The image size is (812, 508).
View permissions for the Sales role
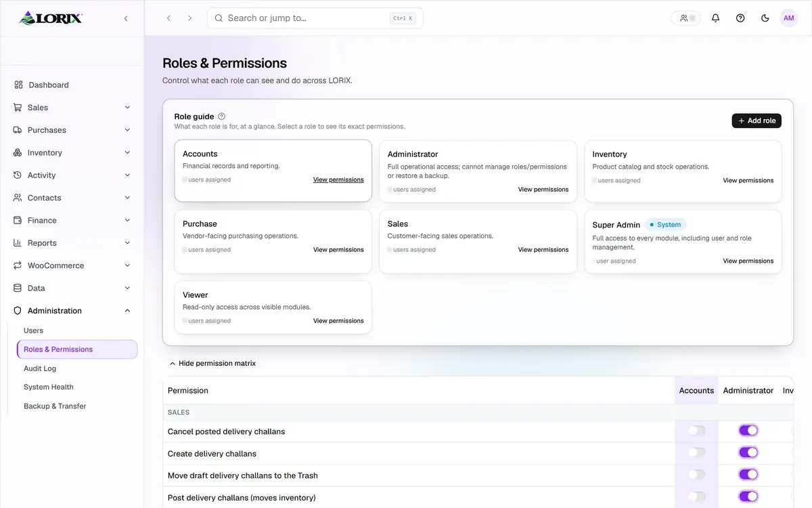(x=543, y=249)
